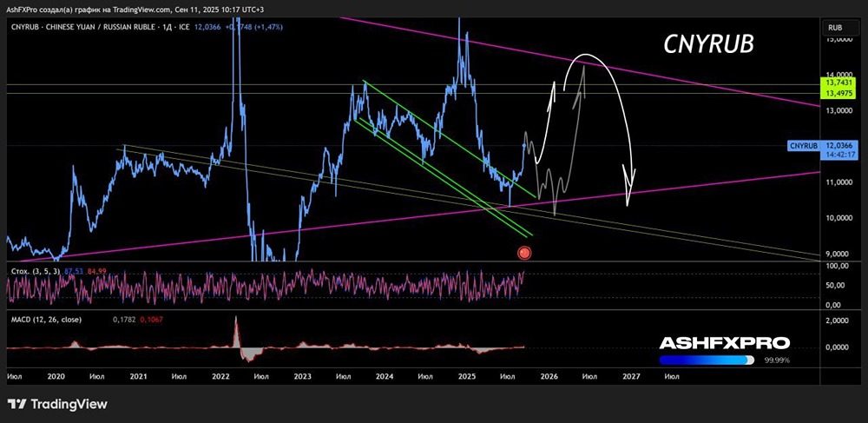Click the large CNYRUB text annotation
Screen dimensions: 868x423
708,45
